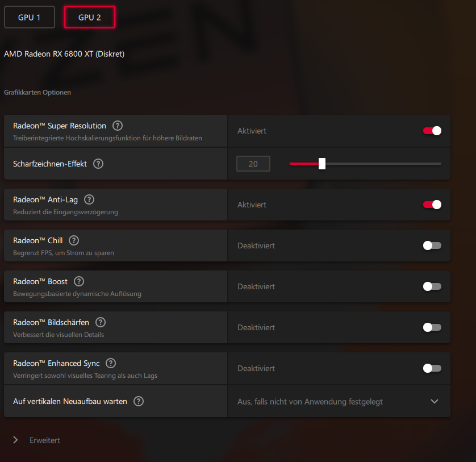Open help icon for Radeon Anti-Lag

point(89,199)
